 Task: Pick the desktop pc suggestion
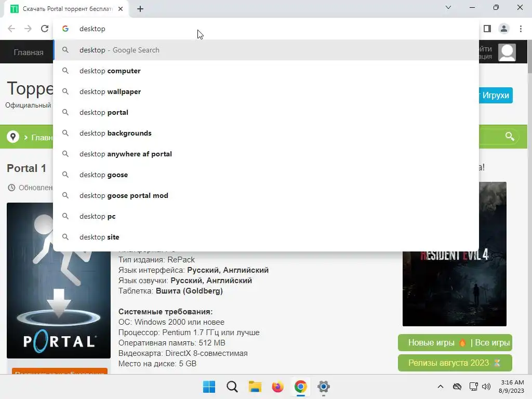pyautogui.click(x=266, y=216)
